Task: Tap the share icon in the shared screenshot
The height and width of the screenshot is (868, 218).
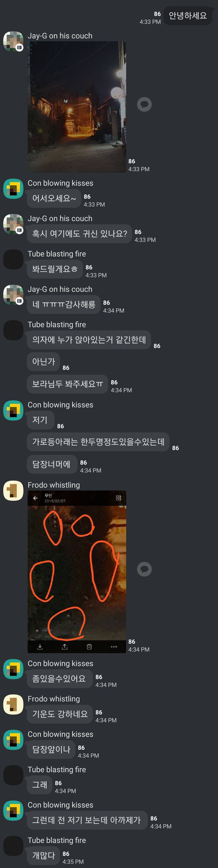Action: coord(65,646)
